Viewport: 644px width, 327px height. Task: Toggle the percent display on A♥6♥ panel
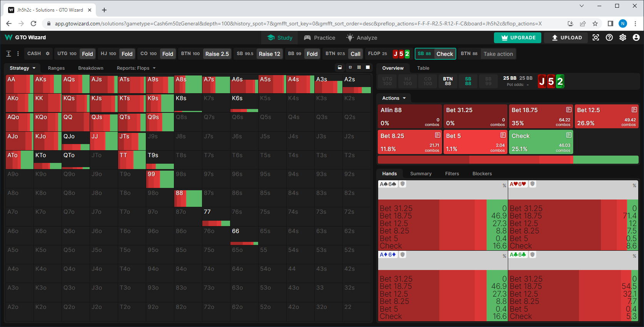(634, 186)
